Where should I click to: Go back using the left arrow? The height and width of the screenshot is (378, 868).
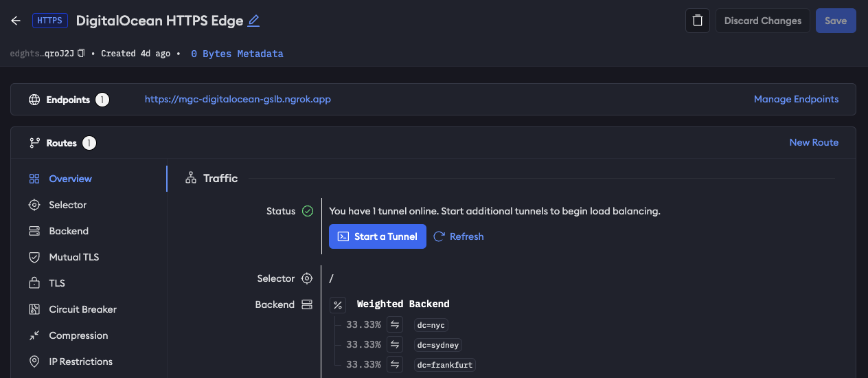click(x=16, y=21)
